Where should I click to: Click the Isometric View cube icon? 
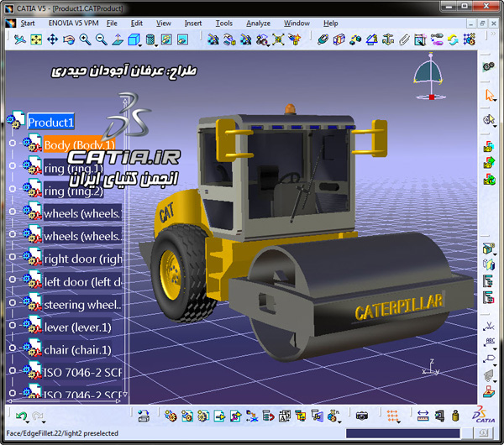[134, 39]
